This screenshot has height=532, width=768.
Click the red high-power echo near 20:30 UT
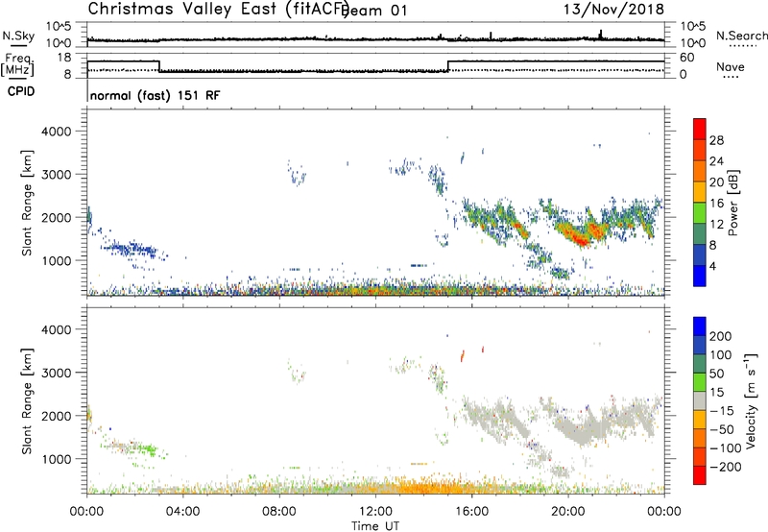point(581,238)
